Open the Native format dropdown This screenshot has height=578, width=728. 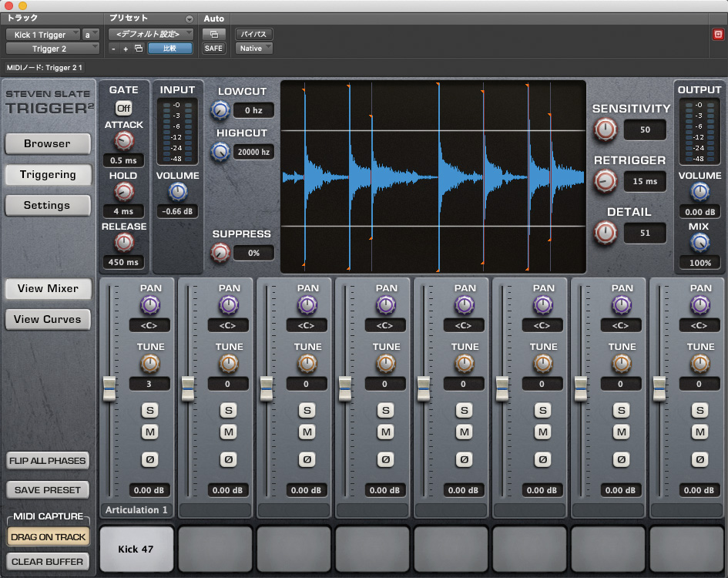pos(254,49)
